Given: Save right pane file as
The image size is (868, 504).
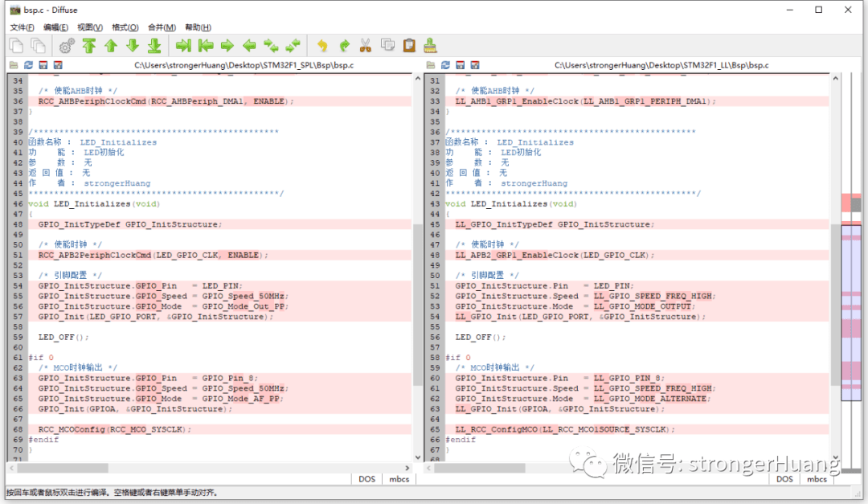Looking at the screenshot, I should click(475, 65).
